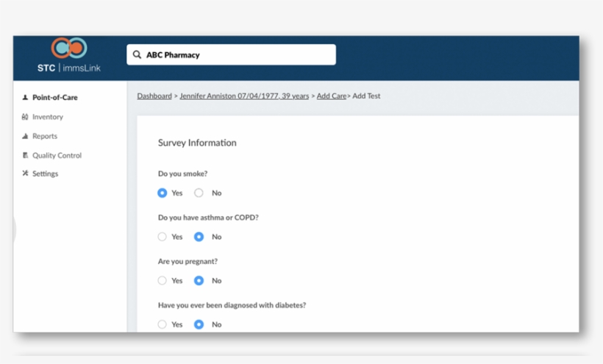Click the Reports bar chart icon

coord(25,136)
